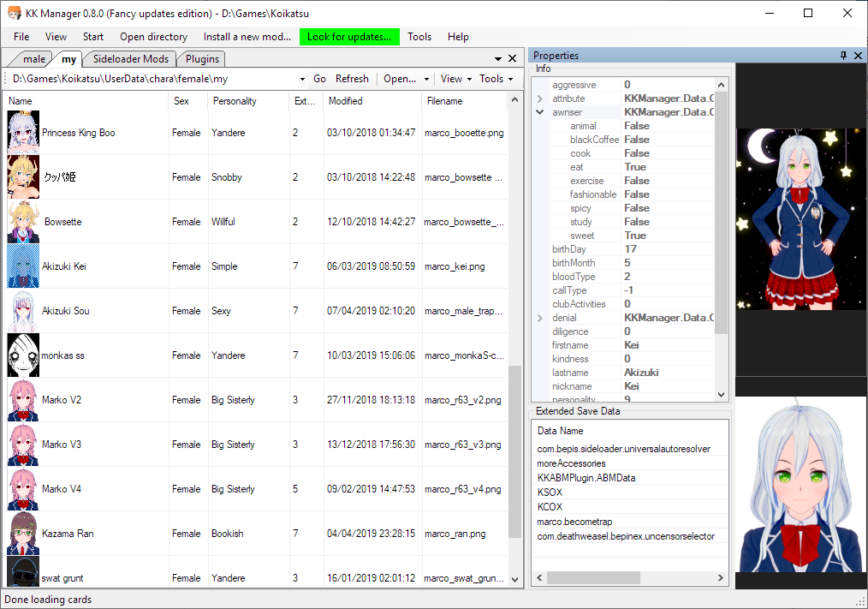Select the marco.becometrap data entry

click(x=574, y=522)
